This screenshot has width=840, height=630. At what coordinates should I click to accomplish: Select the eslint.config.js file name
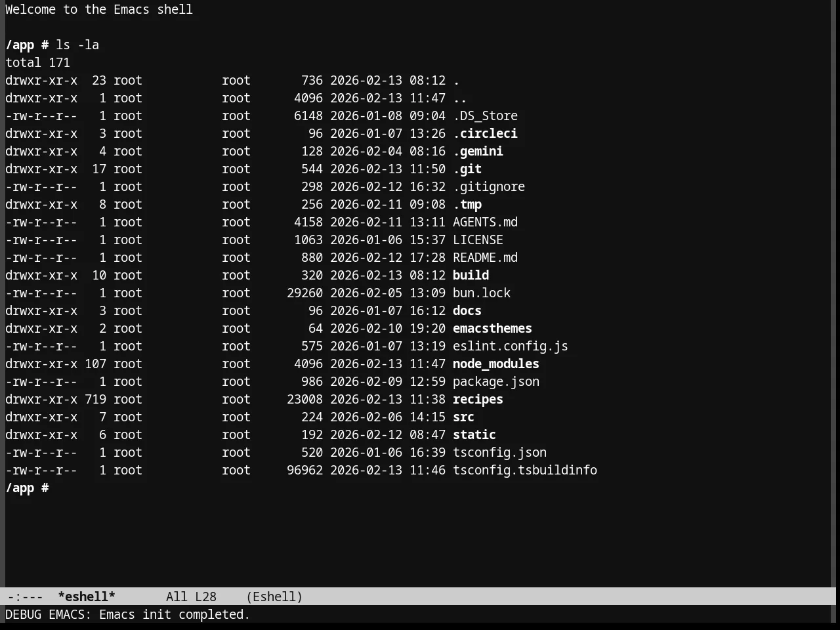pos(511,346)
